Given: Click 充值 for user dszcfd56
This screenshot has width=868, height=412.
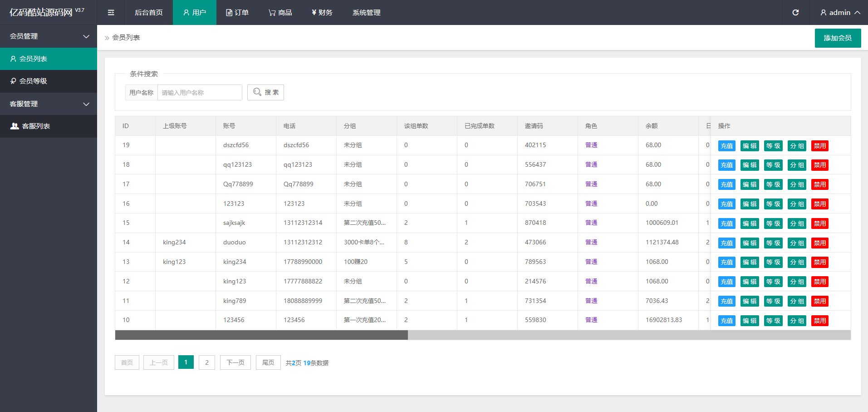Looking at the screenshot, I should (727, 146).
